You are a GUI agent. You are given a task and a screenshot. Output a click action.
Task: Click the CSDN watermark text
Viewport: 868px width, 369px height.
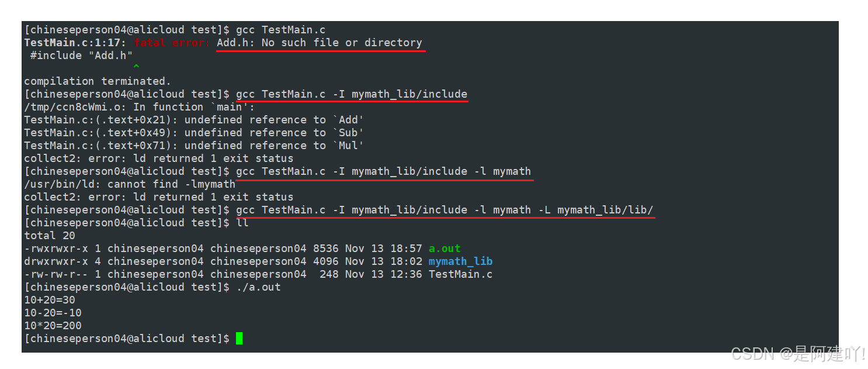click(798, 353)
